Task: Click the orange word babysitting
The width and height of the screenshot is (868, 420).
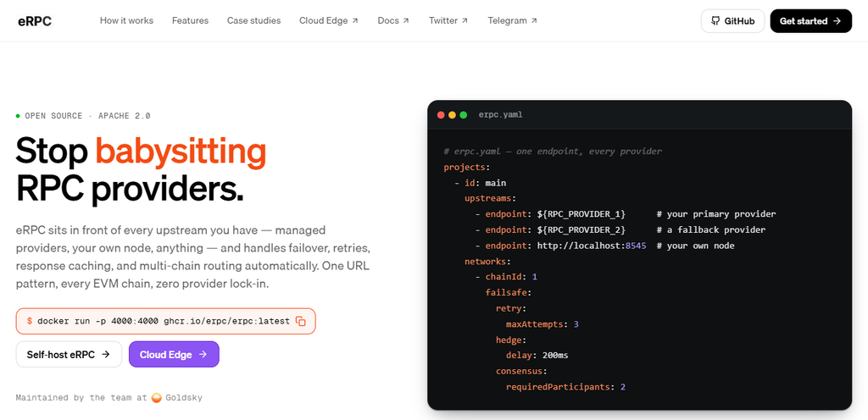Action: pyautogui.click(x=181, y=151)
